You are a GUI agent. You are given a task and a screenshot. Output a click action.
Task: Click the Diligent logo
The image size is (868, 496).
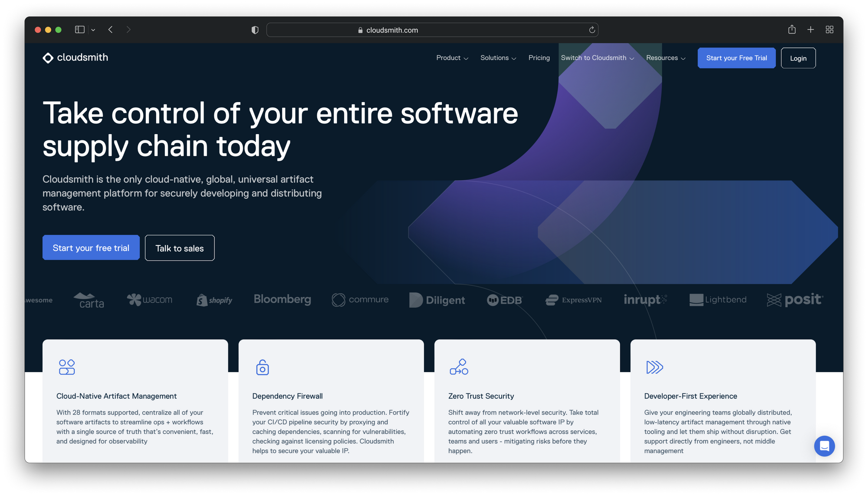coord(437,300)
